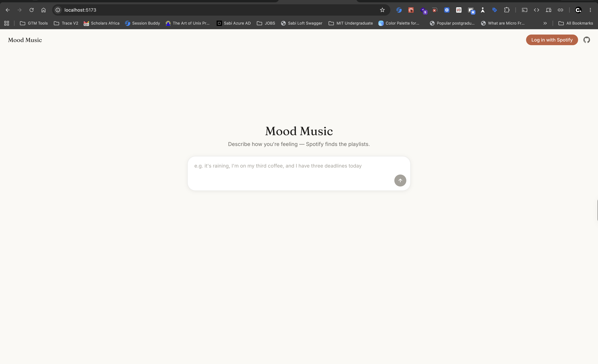
Task: Open the Session Buddy bookmark
Action: point(143,23)
